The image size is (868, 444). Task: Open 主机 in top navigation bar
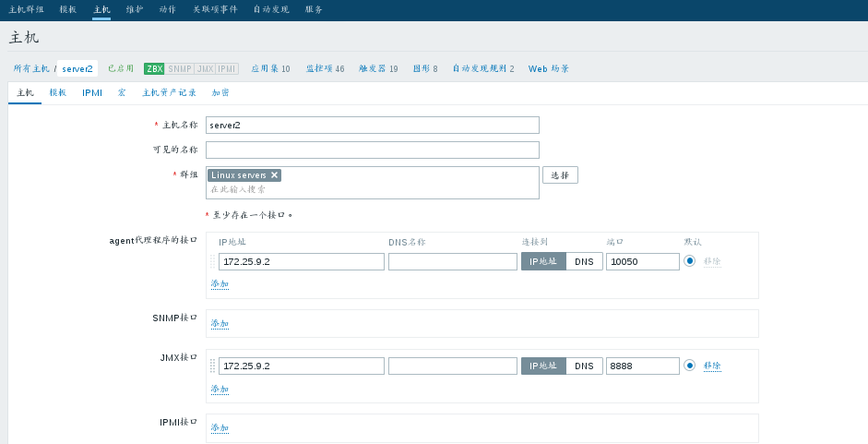point(101,9)
